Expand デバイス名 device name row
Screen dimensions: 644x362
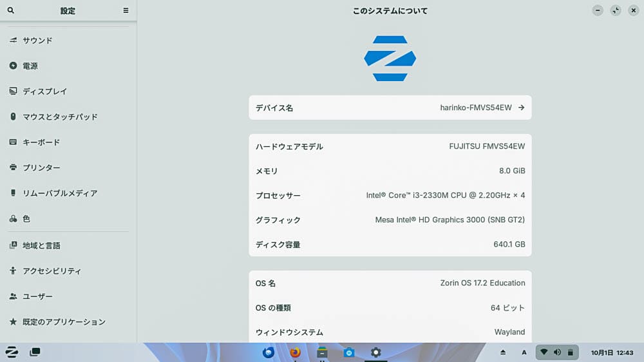tap(390, 108)
